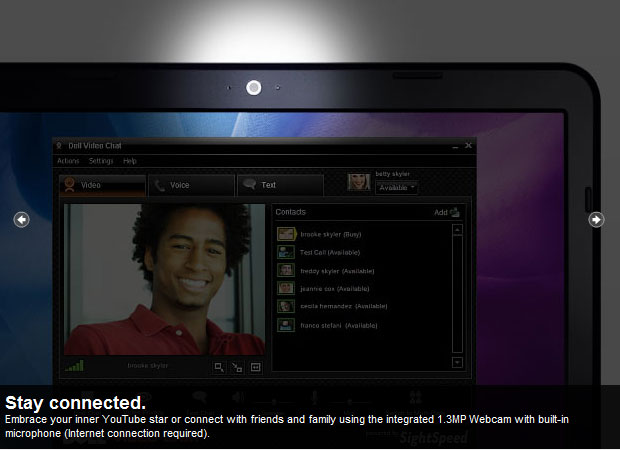Viewport: 620px width, 450px height.
Task: Click the contacts scrollbar down arrow
Action: tap(458, 362)
